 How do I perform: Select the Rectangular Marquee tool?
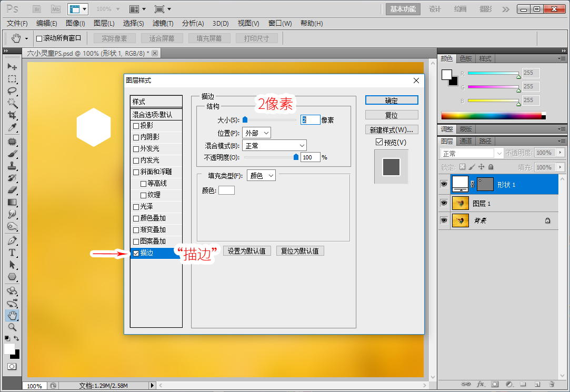tap(12, 79)
